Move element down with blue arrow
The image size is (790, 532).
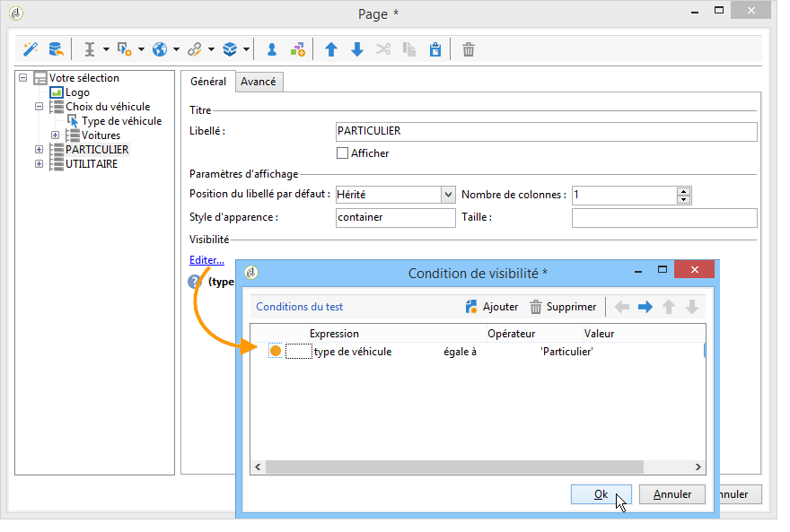[x=357, y=49]
